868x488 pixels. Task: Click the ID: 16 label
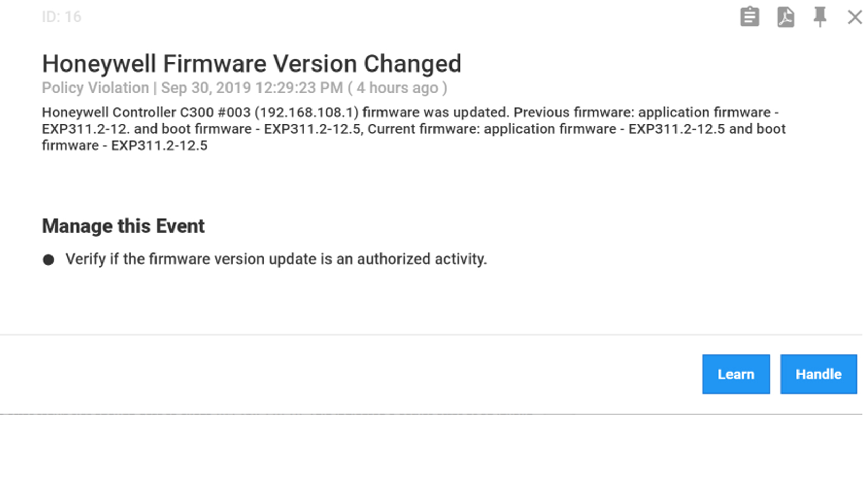click(x=61, y=17)
